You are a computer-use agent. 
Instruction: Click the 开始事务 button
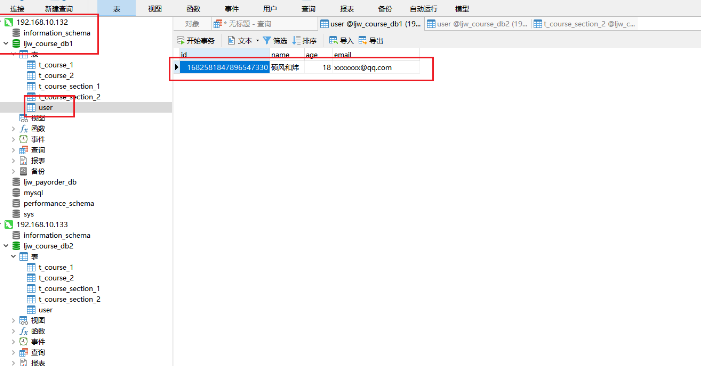196,41
